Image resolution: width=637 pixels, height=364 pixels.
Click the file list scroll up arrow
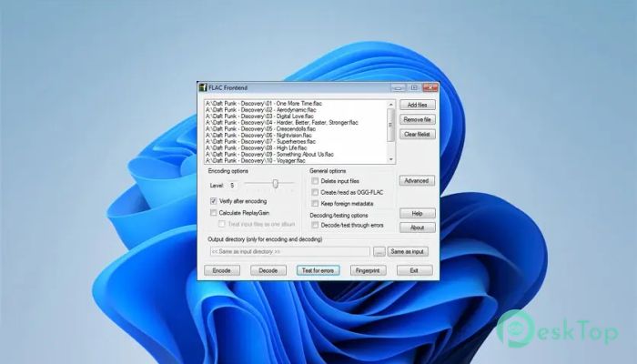coord(390,105)
